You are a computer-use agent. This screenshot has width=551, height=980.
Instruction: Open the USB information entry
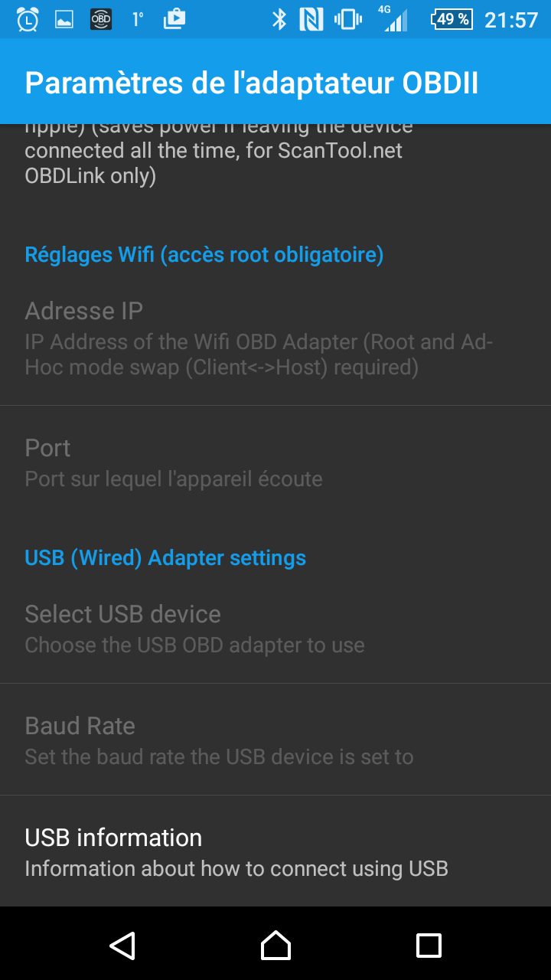point(275,851)
